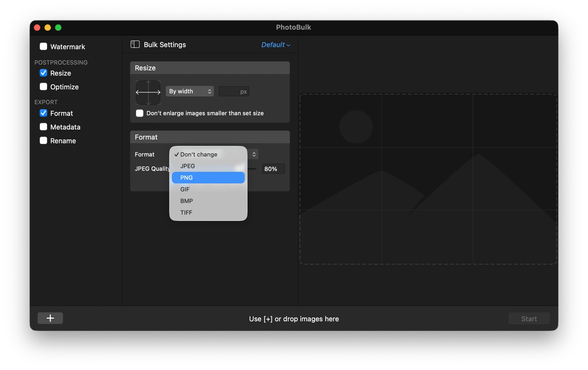This screenshot has height=370, width=588.
Task: Click the green full screen button
Action: [x=58, y=27]
